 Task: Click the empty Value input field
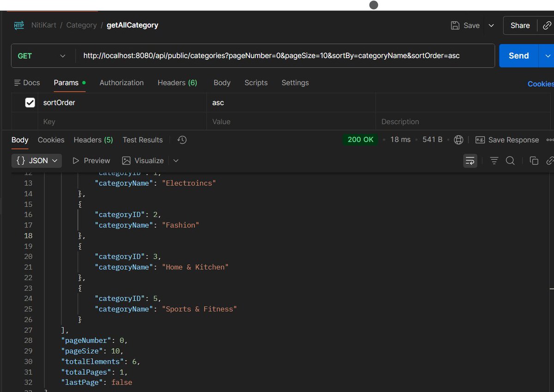(x=291, y=121)
